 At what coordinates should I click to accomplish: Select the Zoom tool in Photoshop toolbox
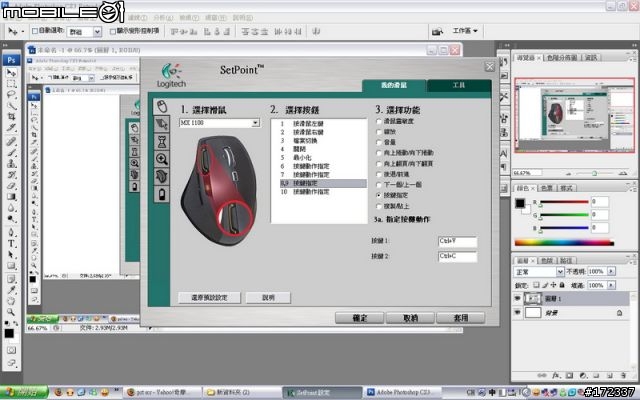pos(11,312)
